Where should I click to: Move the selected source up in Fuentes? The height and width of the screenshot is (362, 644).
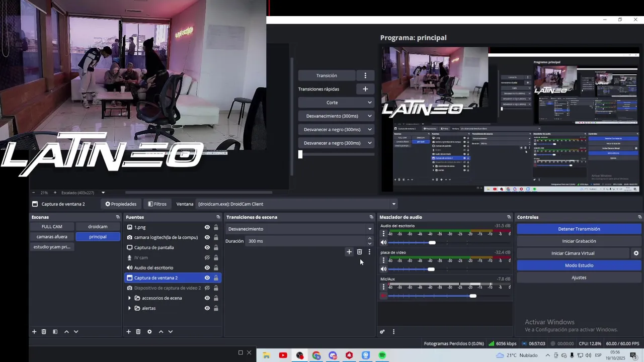tap(161, 332)
